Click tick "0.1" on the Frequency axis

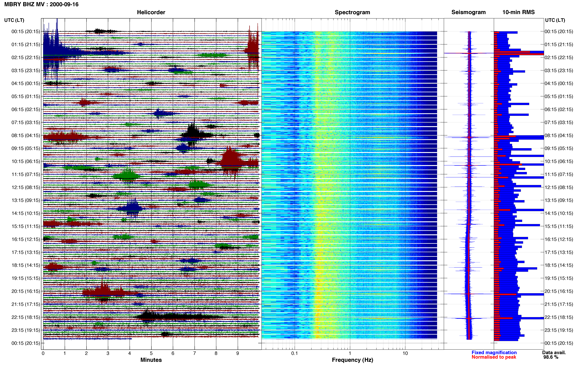coord(295,353)
